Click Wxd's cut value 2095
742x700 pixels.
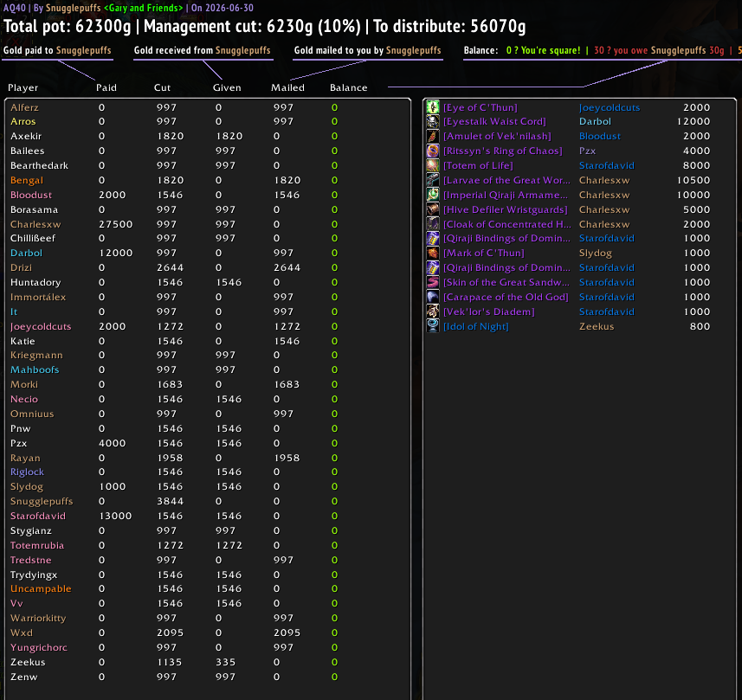pos(170,633)
